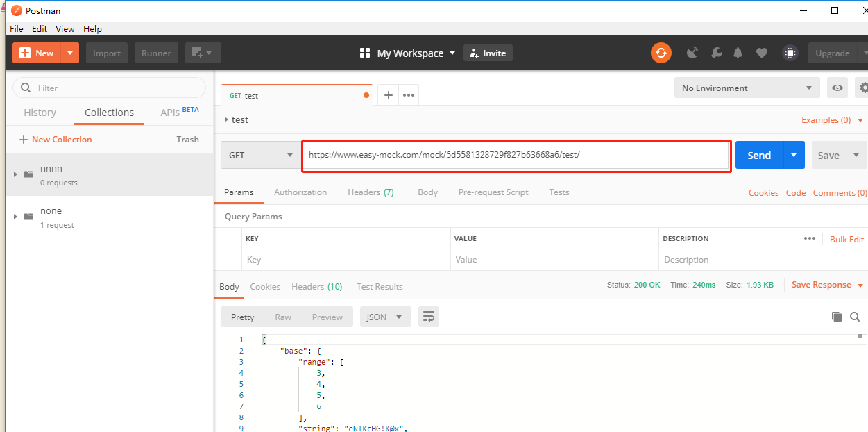Click the sync status icon
The image size is (868, 432).
pos(661,53)
